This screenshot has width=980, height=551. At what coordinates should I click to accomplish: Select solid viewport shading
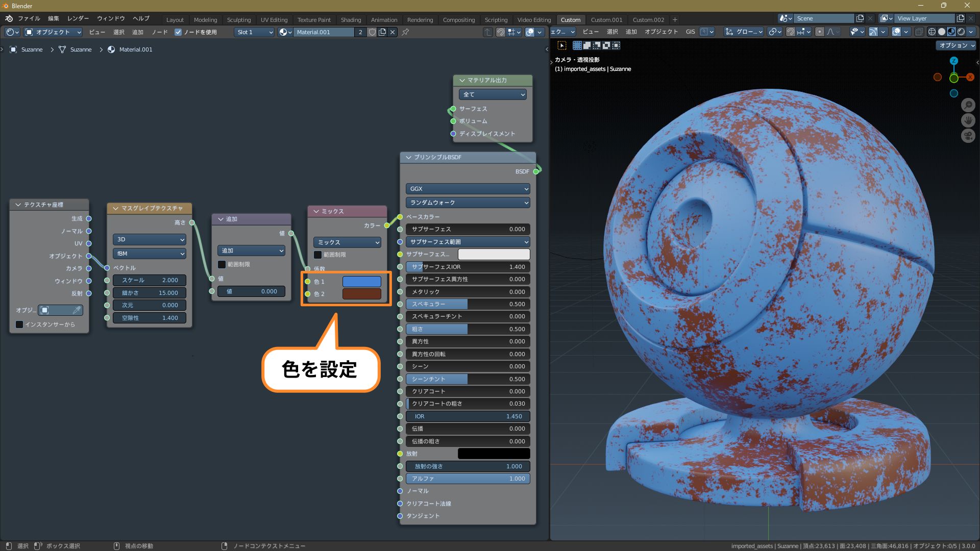(942, 32)
